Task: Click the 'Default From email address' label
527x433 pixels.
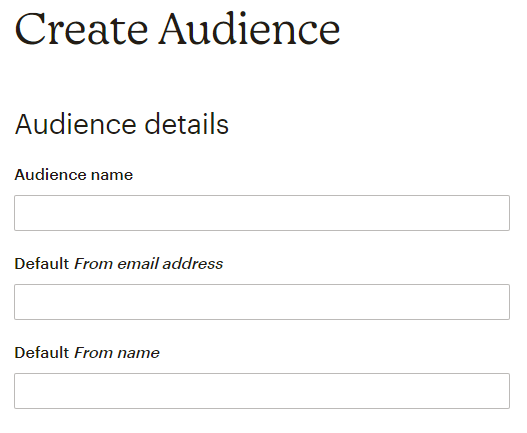Action: (x=119, y=264)
